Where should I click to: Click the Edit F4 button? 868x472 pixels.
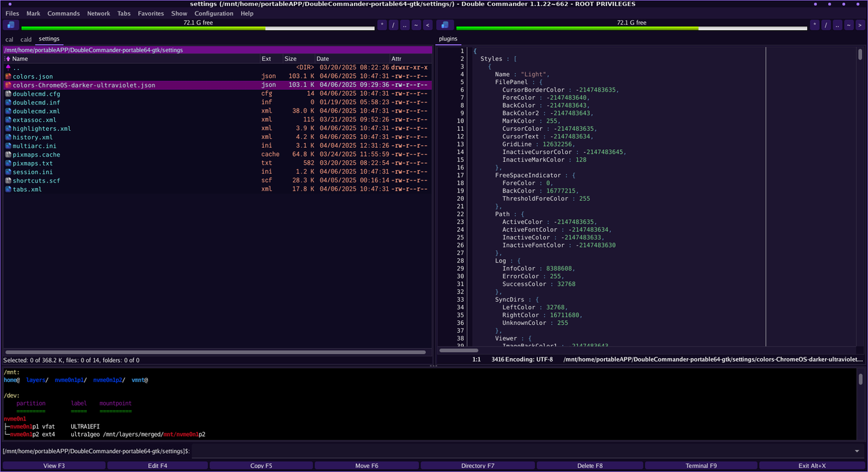click(157, 465)
